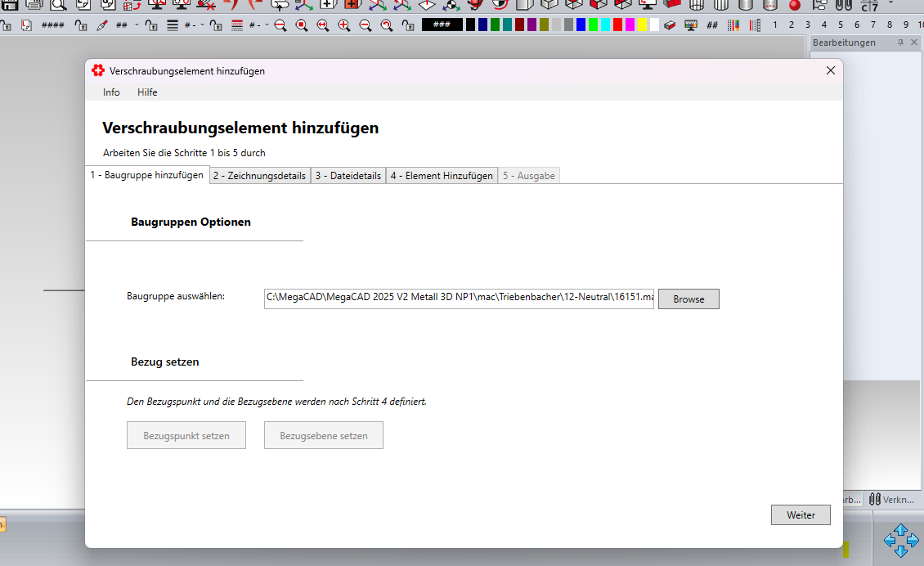The width and height of the screenshot is (924, 566).
Task: Switch to '4 - Element Hinzufügen' tab
Action: pos(441,176)
